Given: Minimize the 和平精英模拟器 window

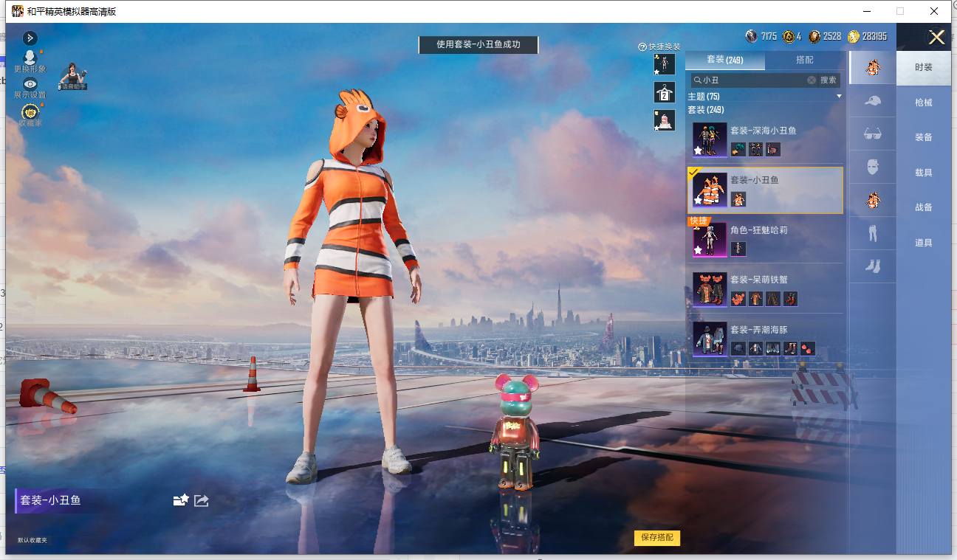Looking at the screenshot, I should [866, 11].
